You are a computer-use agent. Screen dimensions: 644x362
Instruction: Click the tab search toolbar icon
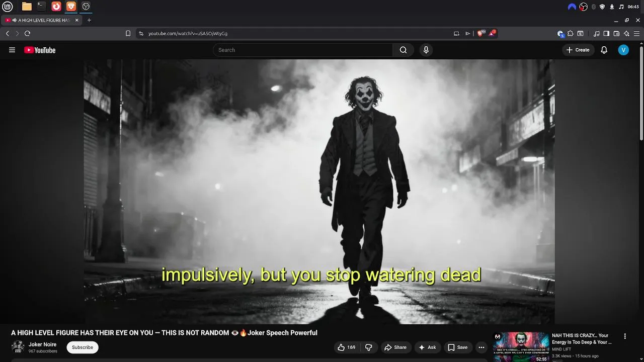[x=580, y=34]
